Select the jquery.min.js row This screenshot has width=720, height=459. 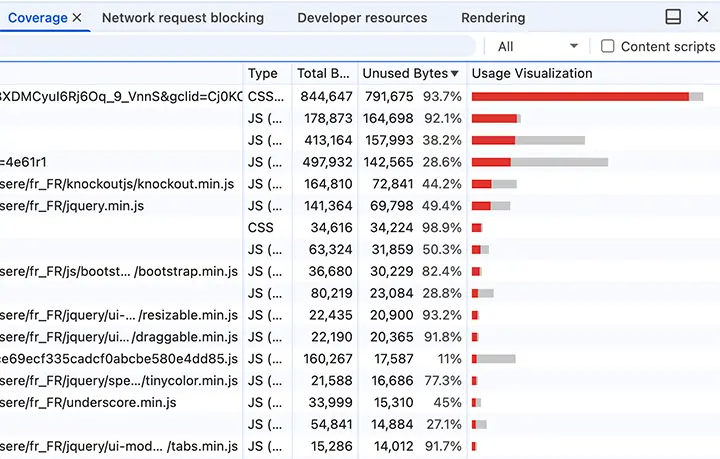(x=360, y=206)
